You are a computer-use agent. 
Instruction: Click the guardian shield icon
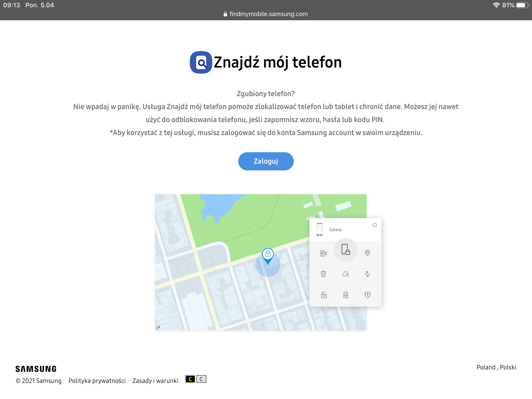[367, 295]
